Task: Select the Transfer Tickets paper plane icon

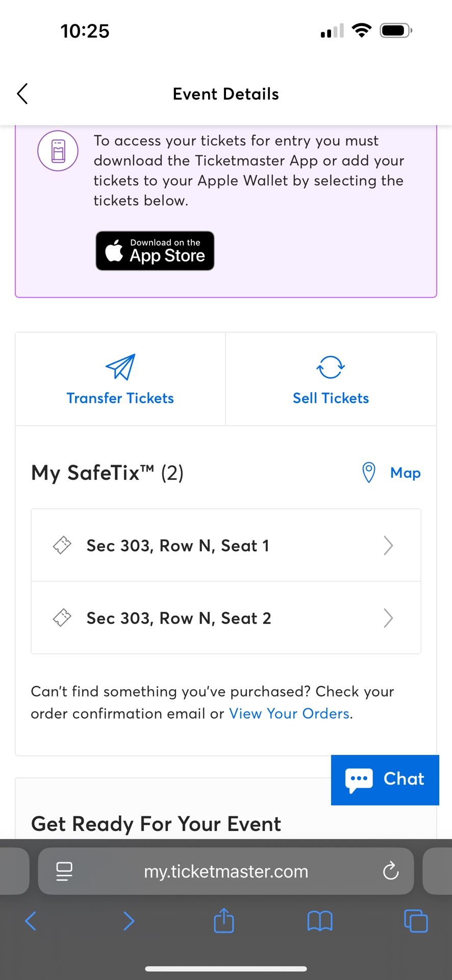Action: click(x=120, y=366)
